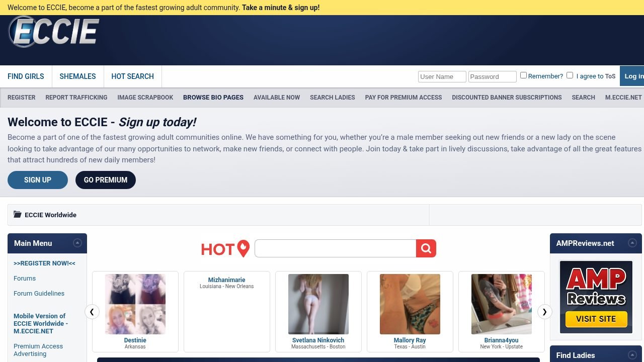The height and width of the screenshot is (362, 644).
Task: Click the Log in button
Action: pos(632,76)
